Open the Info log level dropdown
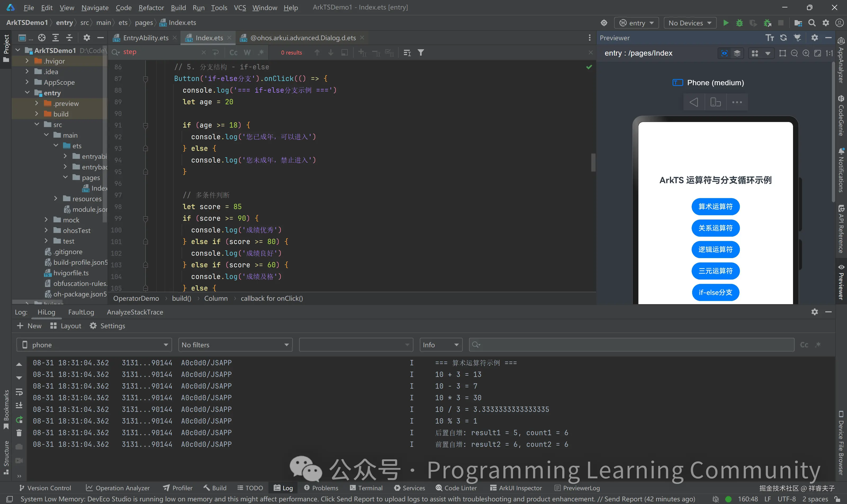This screenshot has width=847, height=504. [440, 345]
